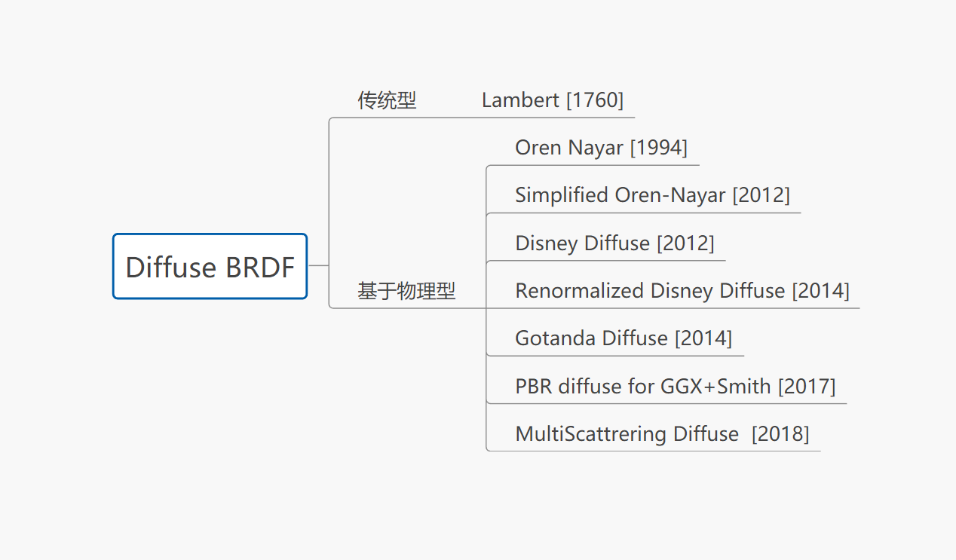
Task: Click the connector line leaving Diffuse BRDF box
Action: [x=318, y=265]
